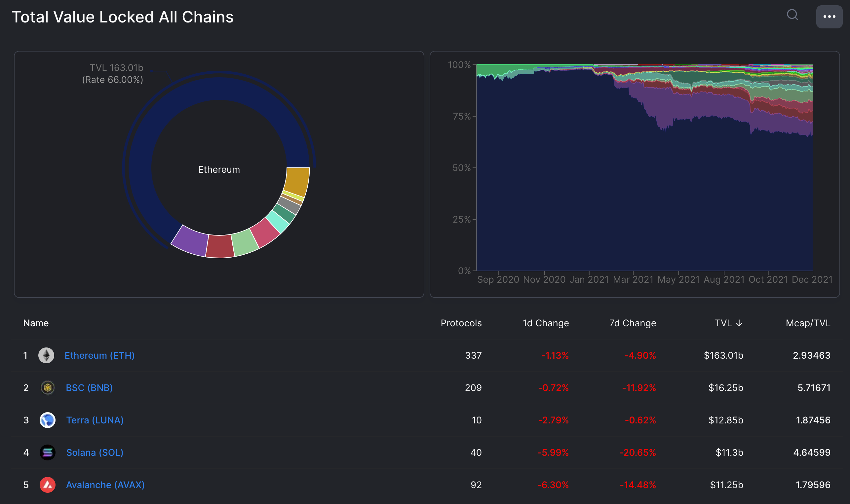
Task: Click the Avalanche logo icon
Action: pos(48,485)
